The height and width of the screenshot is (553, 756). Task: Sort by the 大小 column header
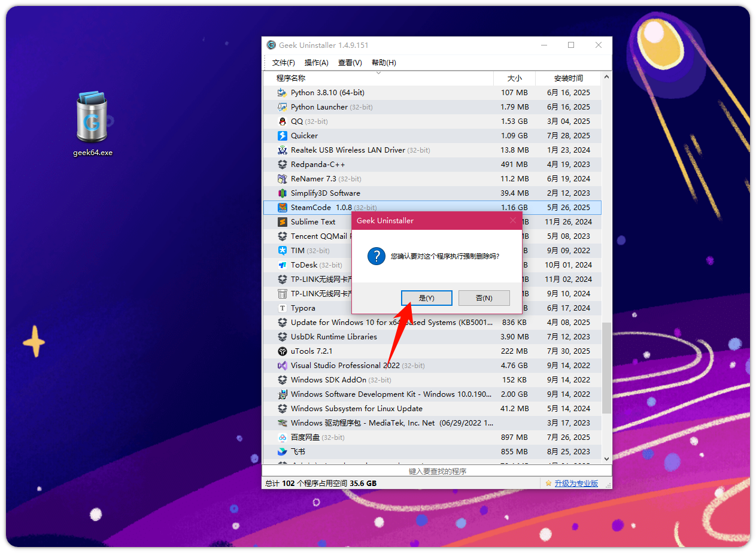pyautogui.click(x=514, y=78)
